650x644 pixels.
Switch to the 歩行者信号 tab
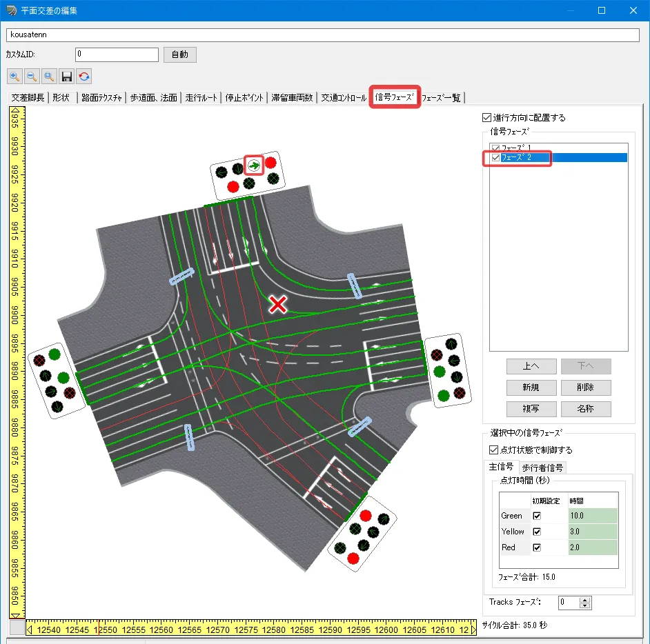(542, 468)
